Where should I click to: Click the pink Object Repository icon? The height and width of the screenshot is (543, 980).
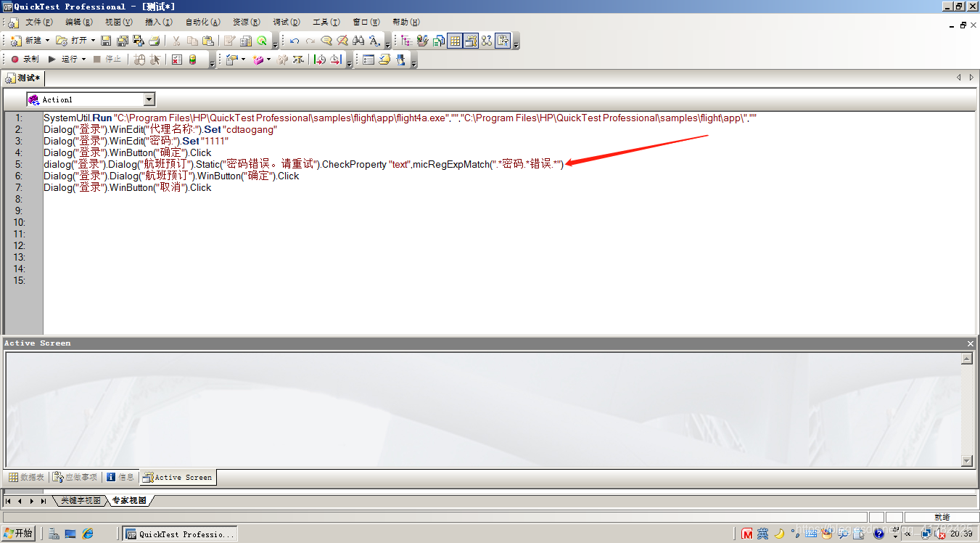pos(258,59)
